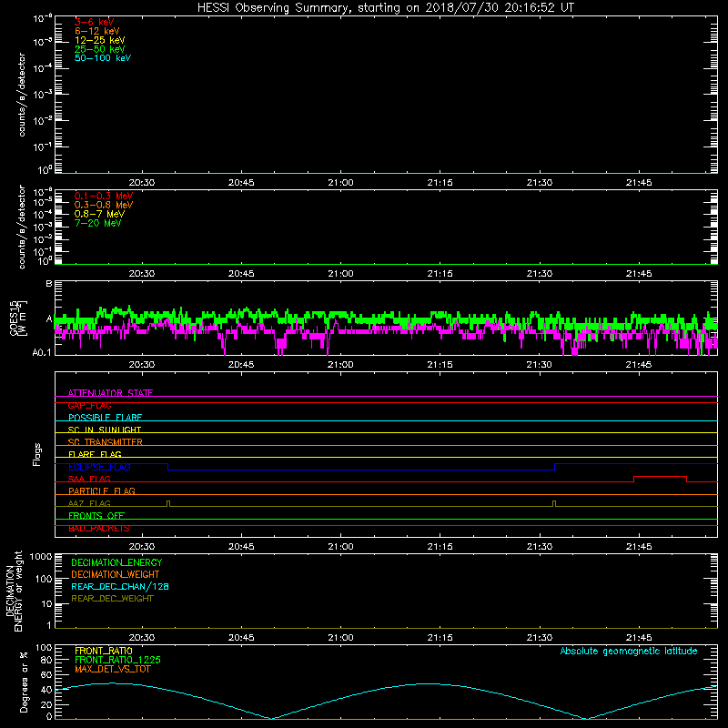Click the 21:45 tick below the MeV plot
Screen dimensions: 728x728
pos(639,274)
